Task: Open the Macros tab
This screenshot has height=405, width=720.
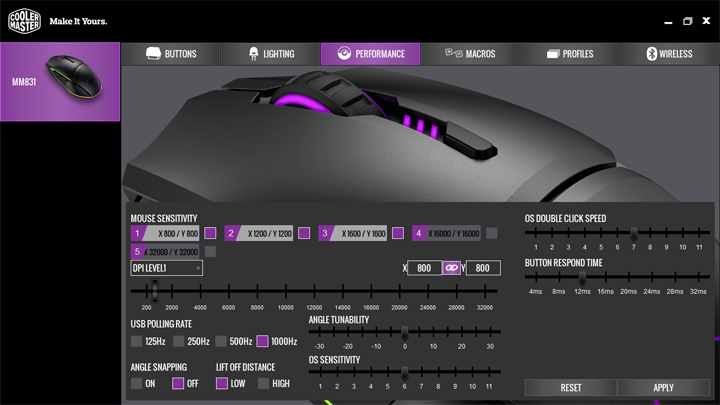Action: click(x=470, y=54)
